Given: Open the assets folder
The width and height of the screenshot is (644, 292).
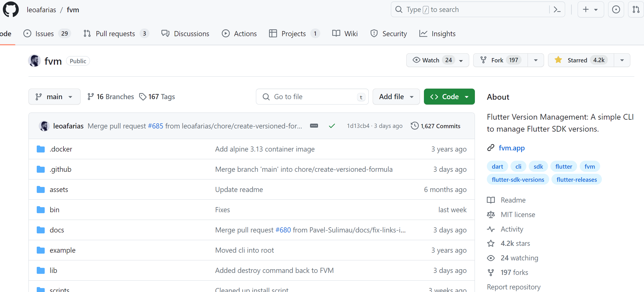Looking at the screenshot, I should click(x=59, y=189).
